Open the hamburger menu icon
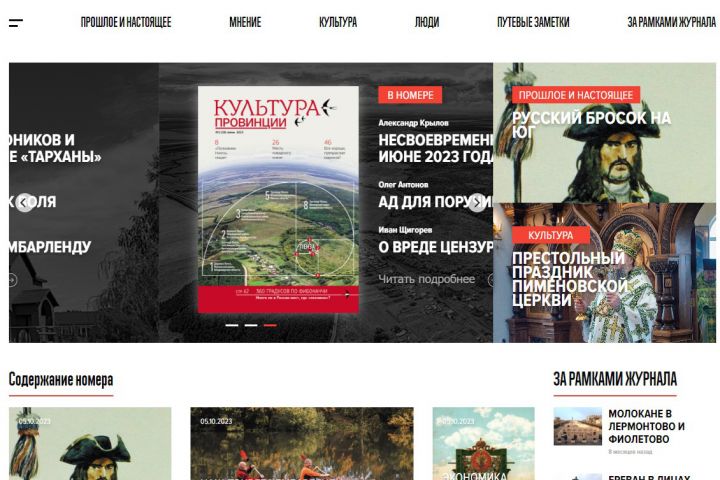The height and width of the screenshot is (480, 720). 16,23
